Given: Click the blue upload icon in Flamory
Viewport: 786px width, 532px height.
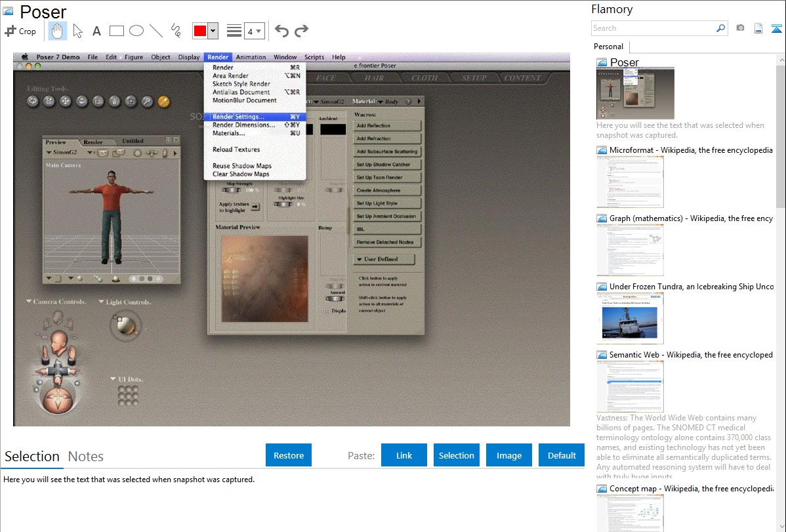Looking at the screenshot, I should [776, 28].
